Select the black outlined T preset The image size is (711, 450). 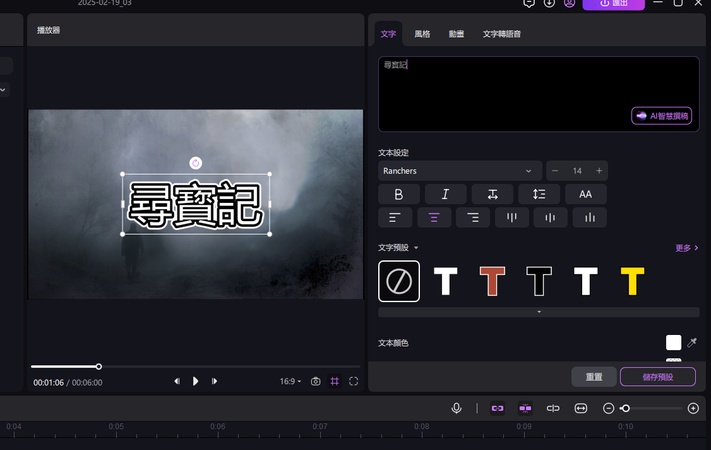click(x=539, y=281)
